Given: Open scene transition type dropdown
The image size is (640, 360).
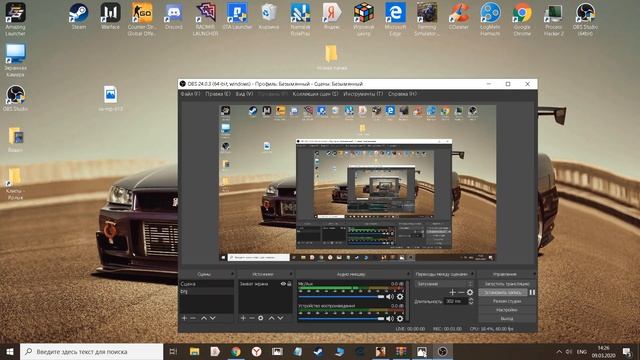Looking at the screenshot, I should pos(444,284).
